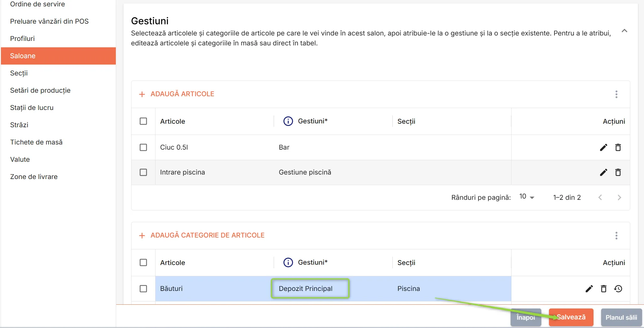The image size is (644, 328).
Task: Click the Piscina section cell
Action: coord(452,289)
